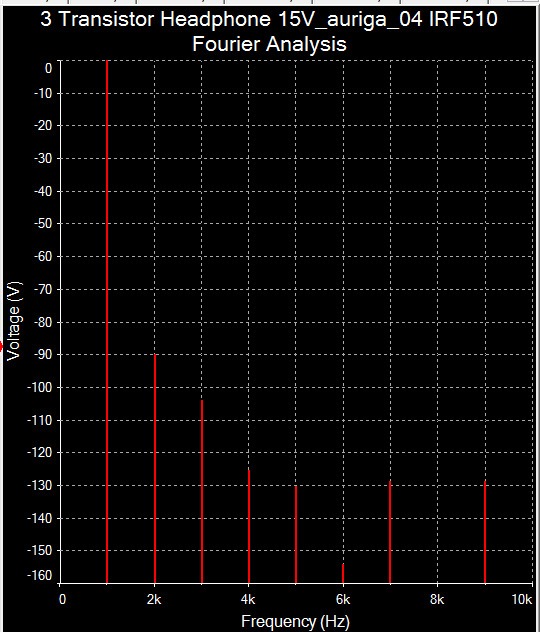Select the '-80' voltage axis tick label
540x632 pixels.
(43, 322)
